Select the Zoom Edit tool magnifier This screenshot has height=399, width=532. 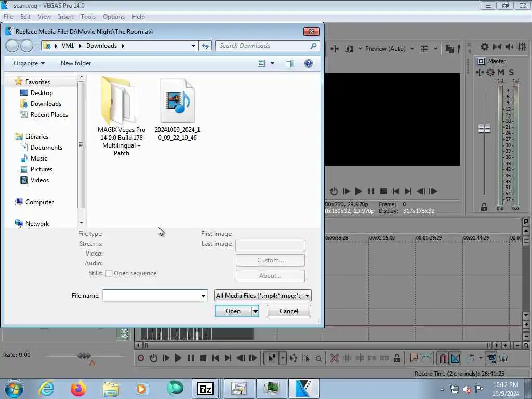(318, 358)
